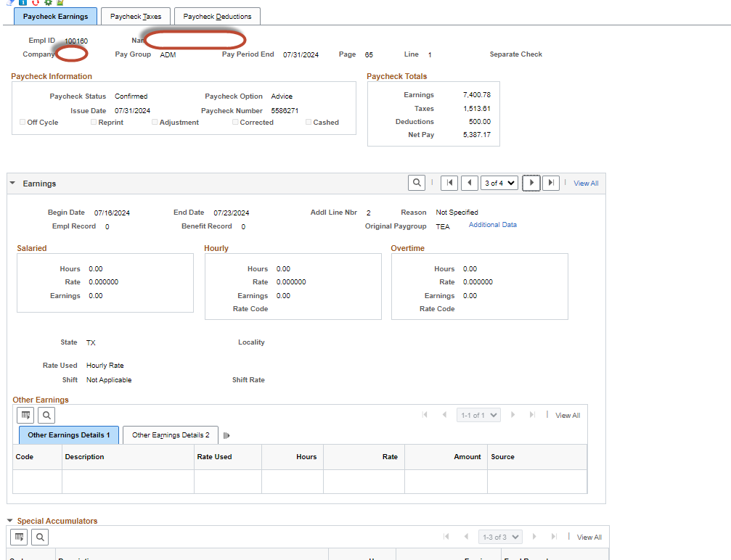Click last-row arrow in Other Earnings grid

point(532,415)
